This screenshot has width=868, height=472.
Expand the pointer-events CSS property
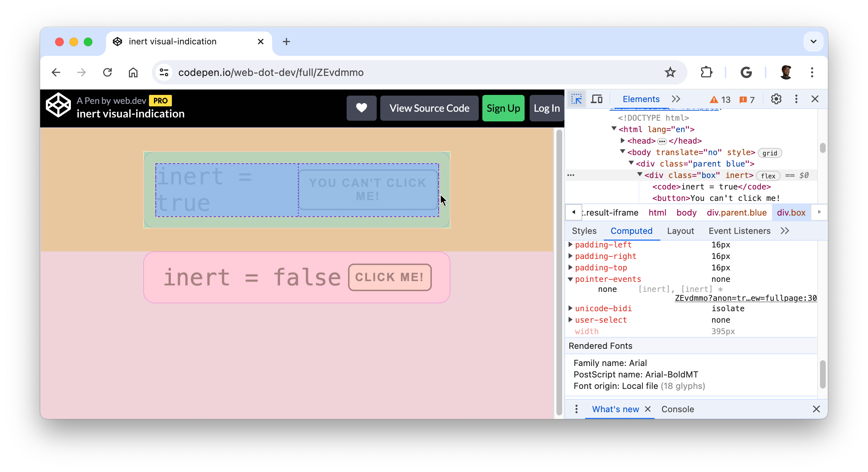570,279
